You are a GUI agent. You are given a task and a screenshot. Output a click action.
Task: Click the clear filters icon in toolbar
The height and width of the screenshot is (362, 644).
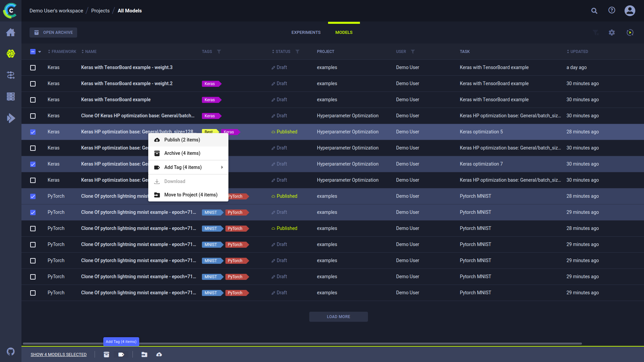(596, 33)
